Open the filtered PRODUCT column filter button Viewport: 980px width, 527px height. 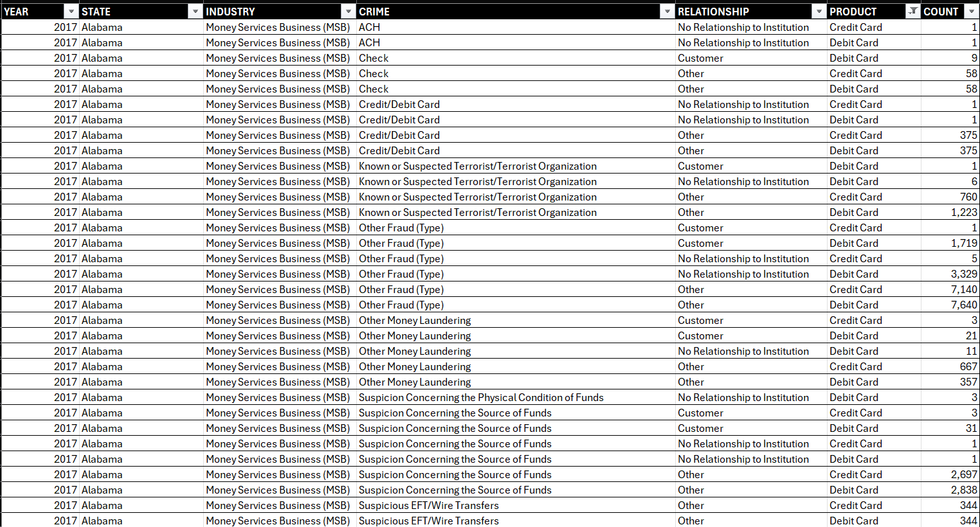point(912,12)
